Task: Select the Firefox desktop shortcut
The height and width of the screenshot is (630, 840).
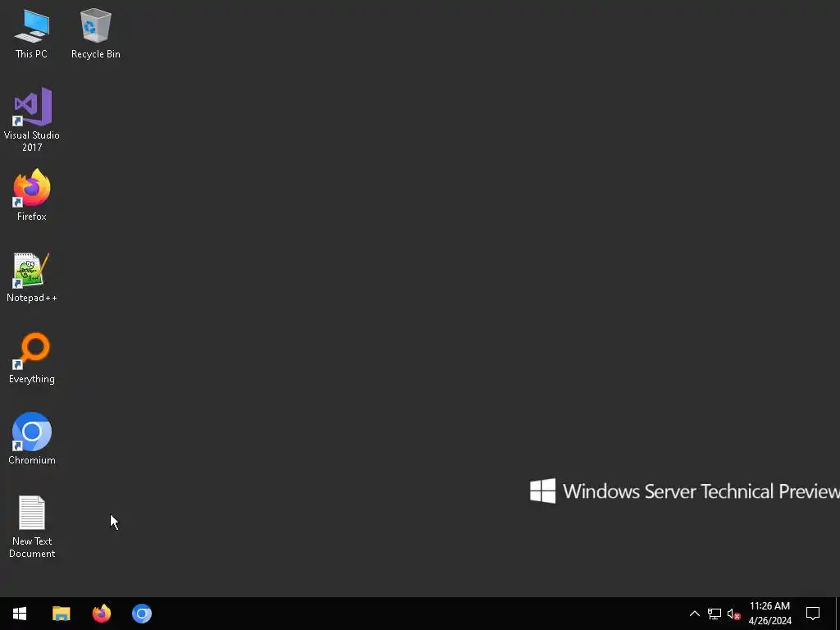Action: (x=32, y=195)
